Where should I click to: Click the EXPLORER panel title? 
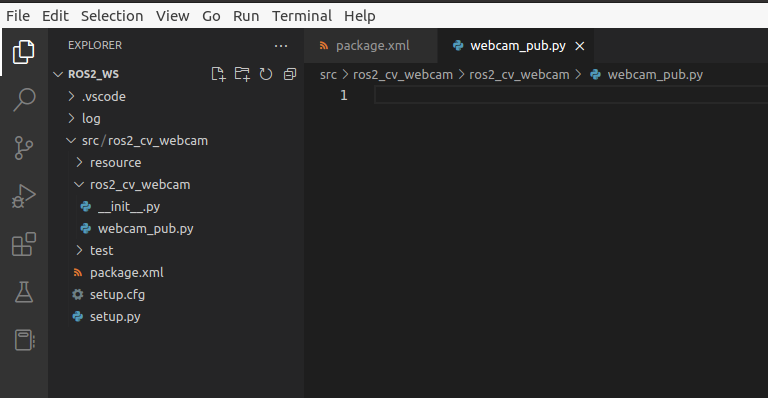pos(95,45)
